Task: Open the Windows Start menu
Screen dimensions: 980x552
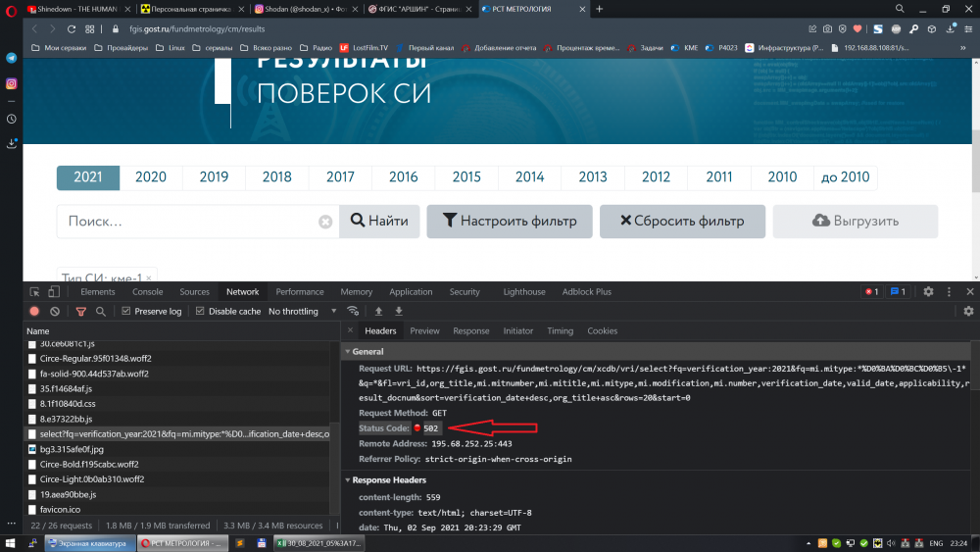Action: click(x=10, y=543)
